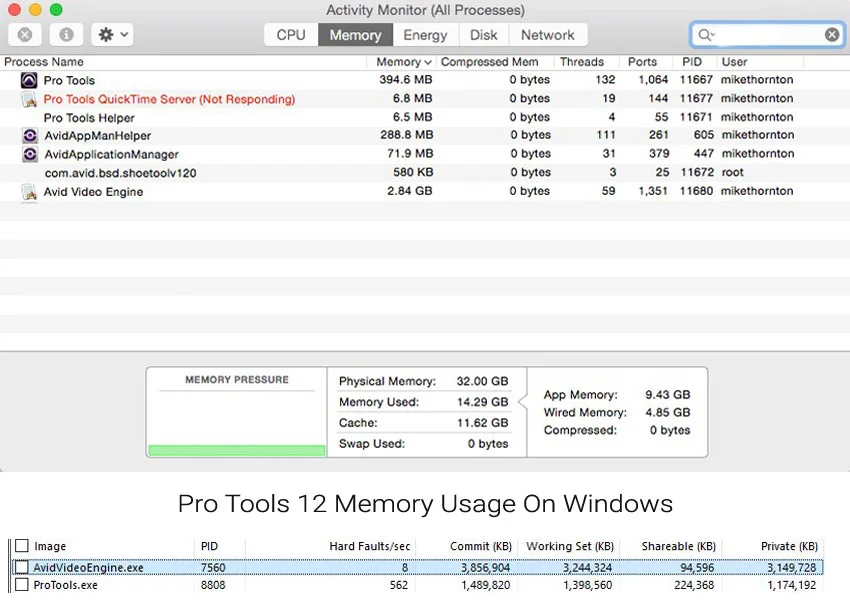Image resolution: width=850 pixels, height=600 pixels.
Task: Click the 288.8 MB memory value
Action: [x=406, y=135]
